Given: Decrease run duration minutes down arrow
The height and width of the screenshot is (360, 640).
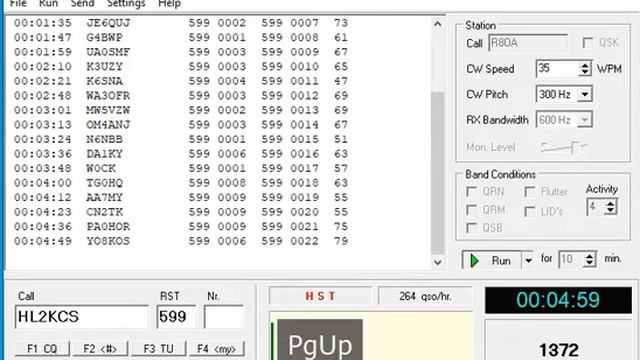Looking at the screenshot, I should (590, 263).
